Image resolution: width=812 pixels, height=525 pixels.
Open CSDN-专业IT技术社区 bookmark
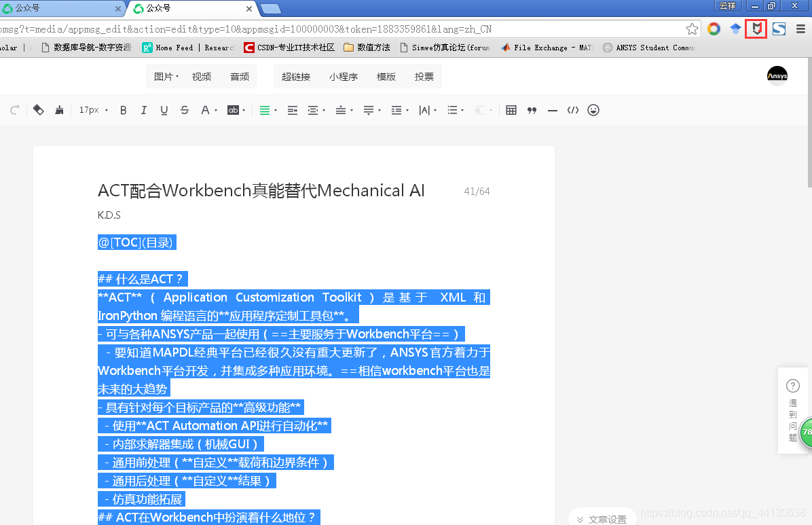coord(289,48)
